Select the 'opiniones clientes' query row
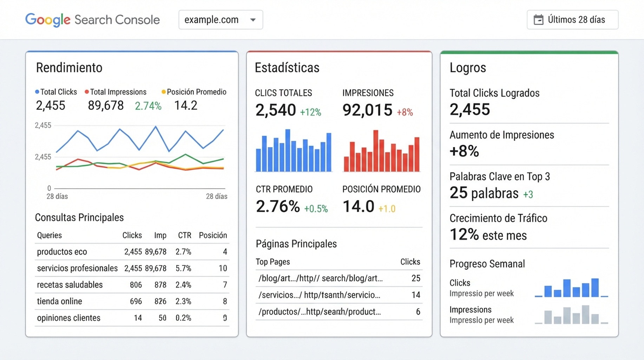 pyautogui.click(x=132, y=318)
